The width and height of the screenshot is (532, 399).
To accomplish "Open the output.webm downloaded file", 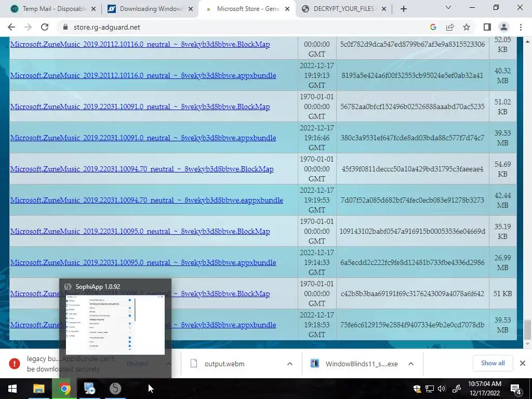I will pyautogui.click(x=224, y=364).
